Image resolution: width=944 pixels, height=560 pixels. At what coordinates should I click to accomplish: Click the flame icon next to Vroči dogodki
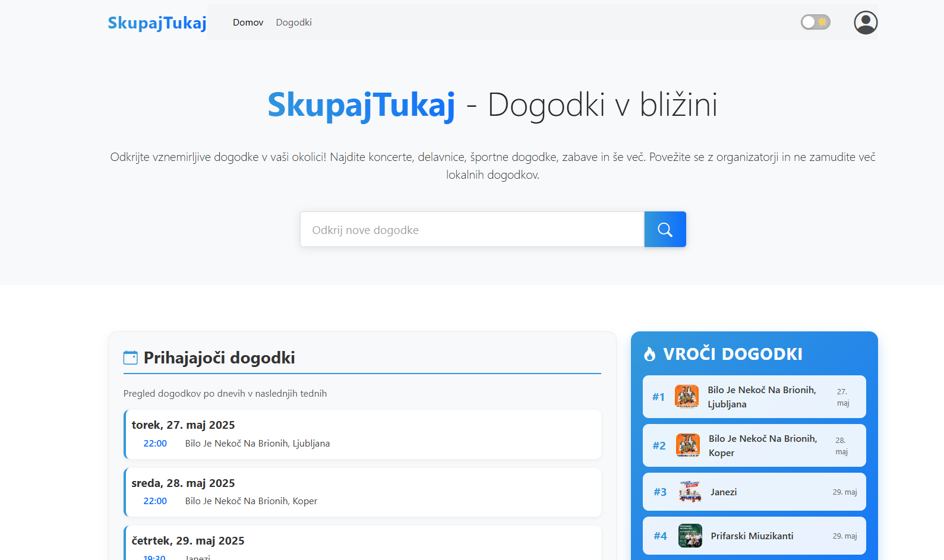650,354
